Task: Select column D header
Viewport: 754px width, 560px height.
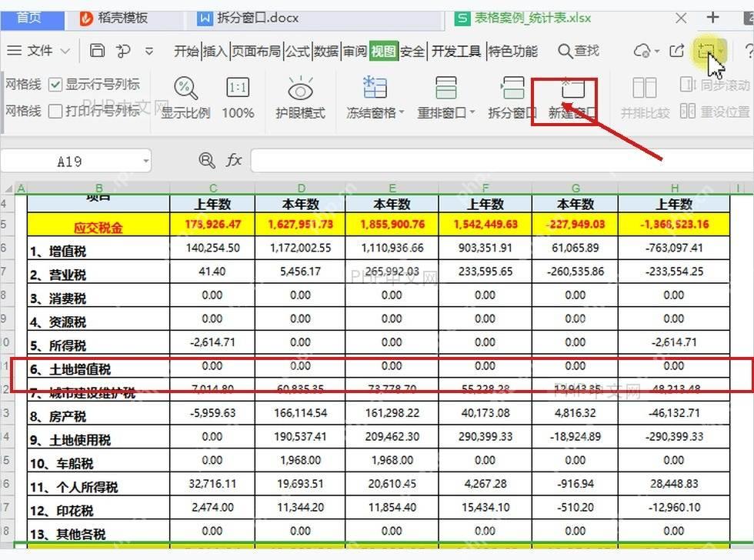Action: pos(301,188)
